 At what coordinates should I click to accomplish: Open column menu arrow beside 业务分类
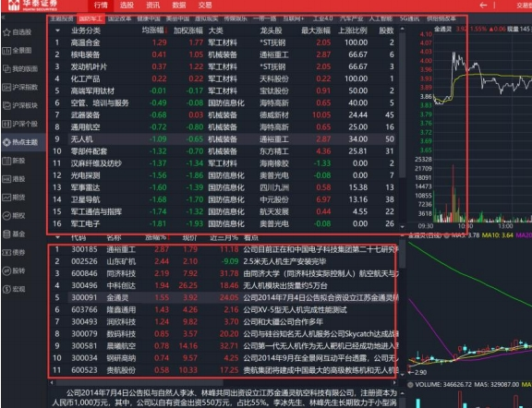click(x=57, y=30)
